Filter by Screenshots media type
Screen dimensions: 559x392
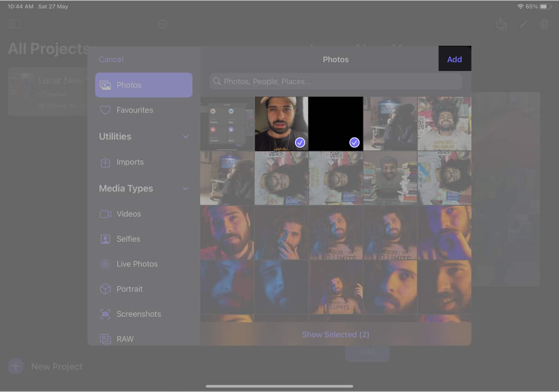(x=144, y=314)
